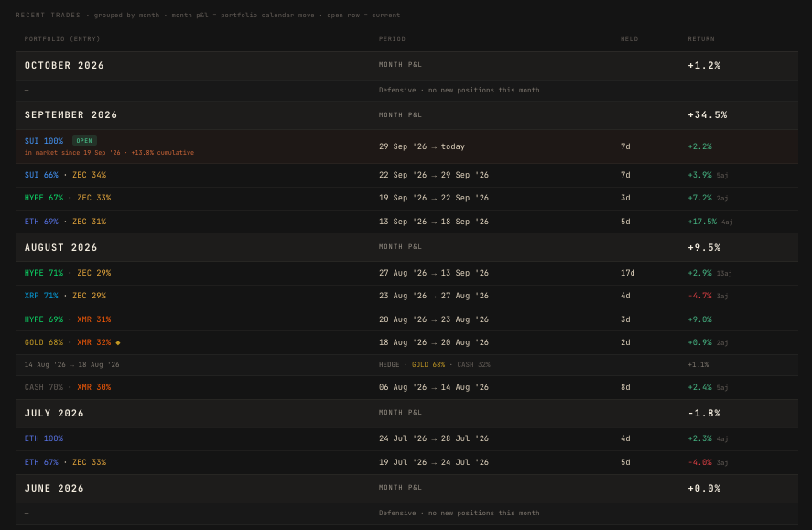
Task: Select the OCTOBER 2026 month header
Action: tap(406, 65)
